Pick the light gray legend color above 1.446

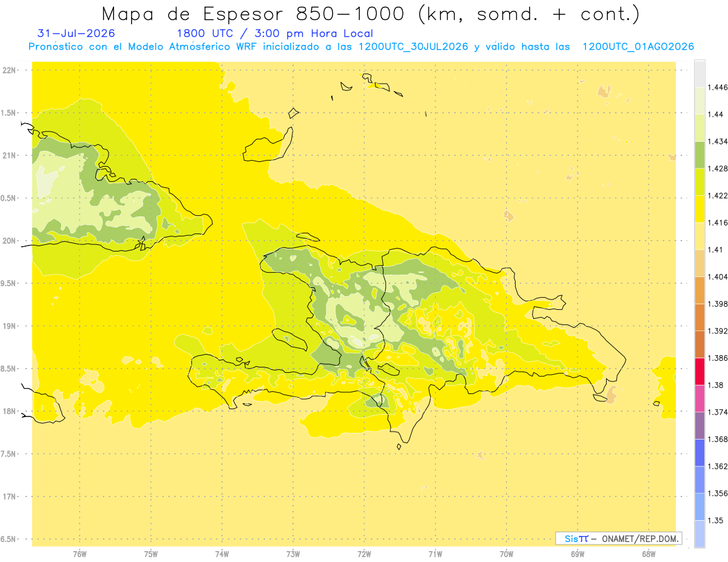tap(699, 74)
